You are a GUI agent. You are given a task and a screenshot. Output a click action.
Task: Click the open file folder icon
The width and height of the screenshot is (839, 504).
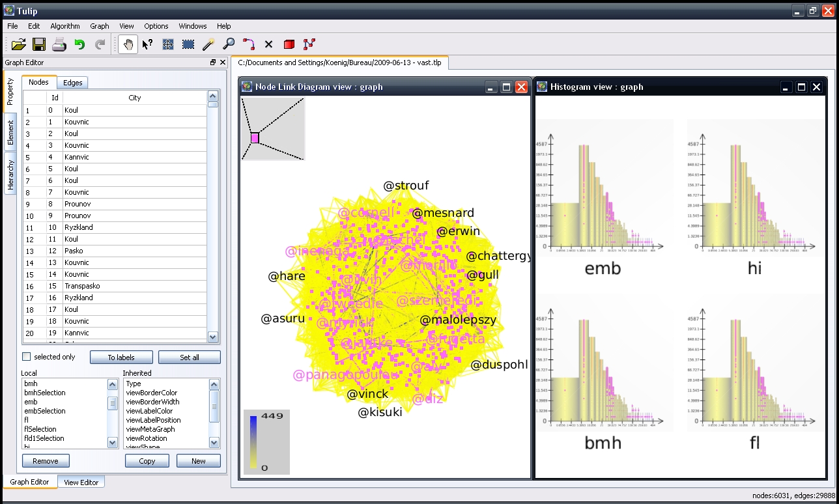19,44
